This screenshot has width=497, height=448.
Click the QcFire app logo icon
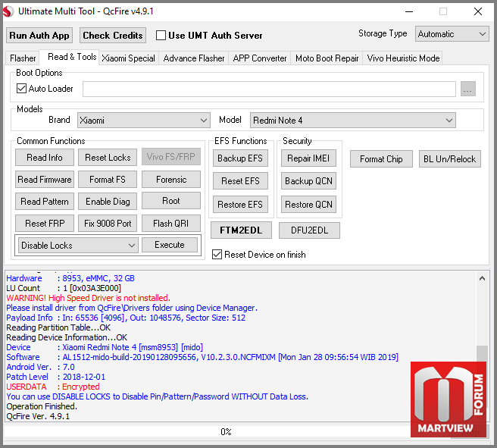click(x=8, y=11)
